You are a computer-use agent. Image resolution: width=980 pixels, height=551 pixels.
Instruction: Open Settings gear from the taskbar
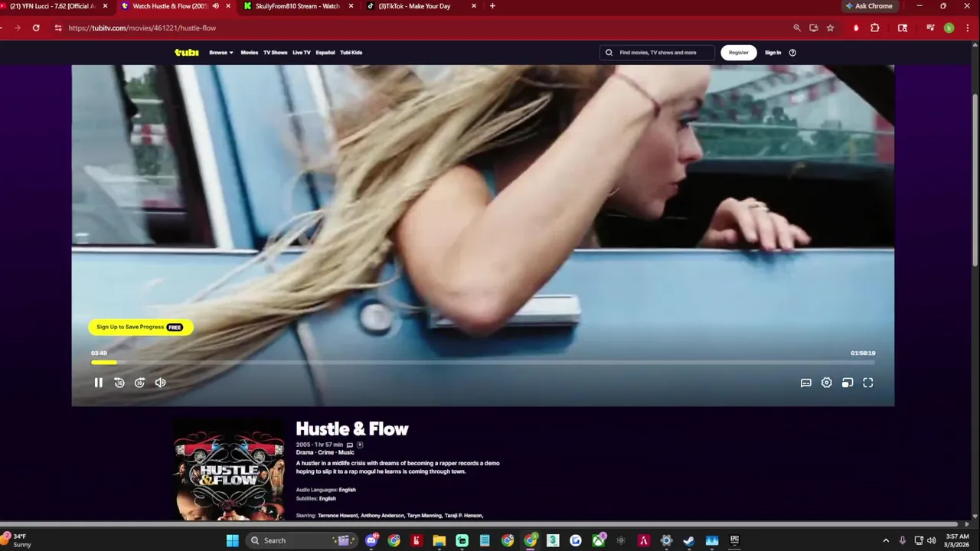point(666,540)
